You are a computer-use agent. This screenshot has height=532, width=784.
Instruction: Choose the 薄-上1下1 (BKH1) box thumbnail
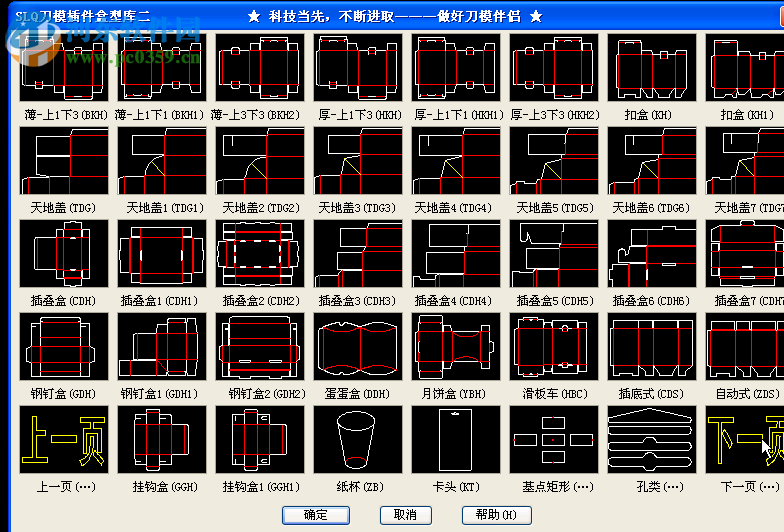tap(162, 68)
